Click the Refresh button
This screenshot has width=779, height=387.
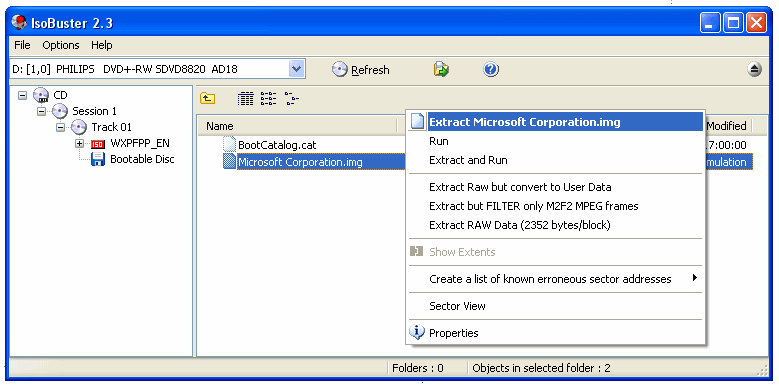[x=361, y=70]
